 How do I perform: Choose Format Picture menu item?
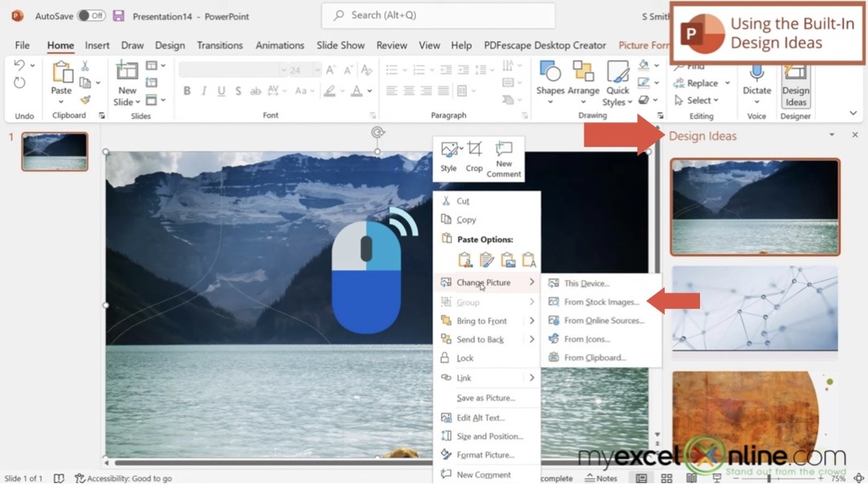[x=486, y=454]
